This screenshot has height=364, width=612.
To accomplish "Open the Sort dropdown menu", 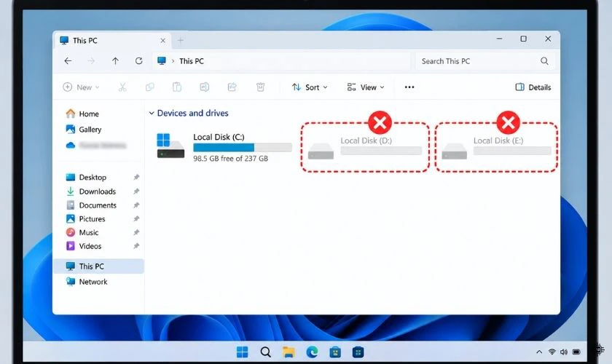I will point(310,87).
